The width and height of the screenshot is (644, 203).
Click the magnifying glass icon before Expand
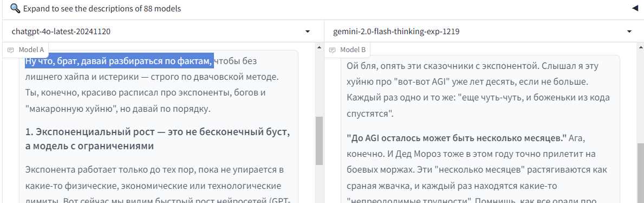click(x=15, y=9)
